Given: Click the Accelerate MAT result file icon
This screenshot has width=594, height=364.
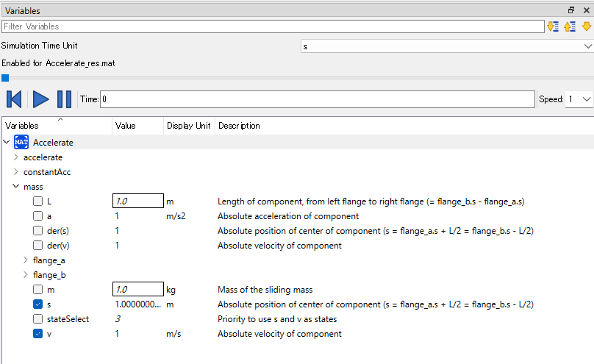Looking at the screenshot, I should [x=21, y=142].
